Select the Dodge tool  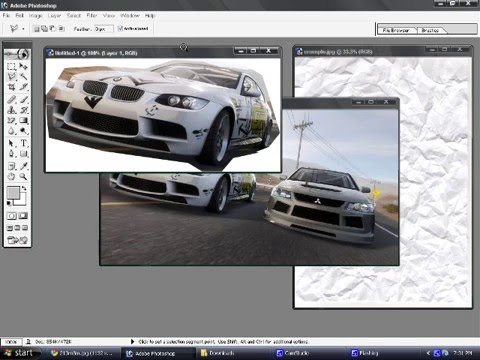23,131
